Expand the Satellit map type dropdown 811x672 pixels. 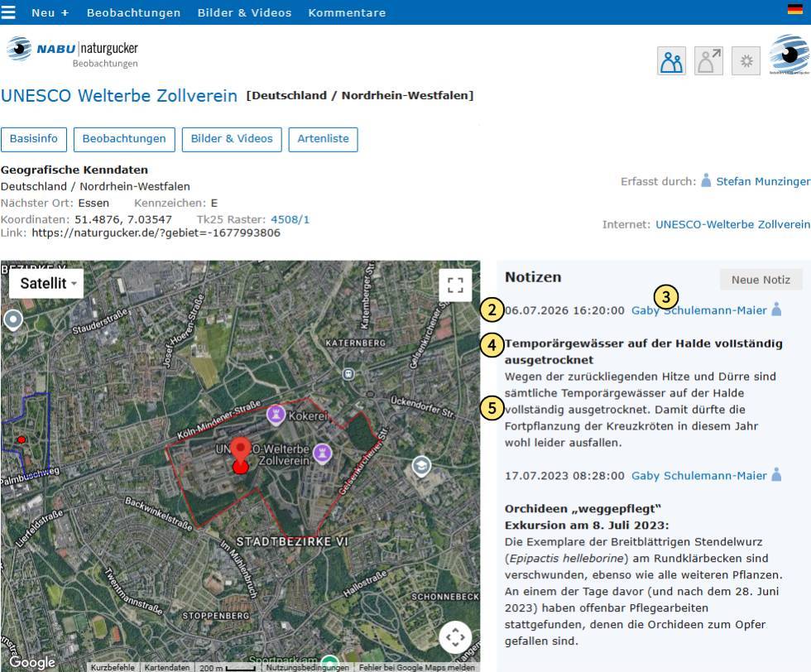point(46,284)
